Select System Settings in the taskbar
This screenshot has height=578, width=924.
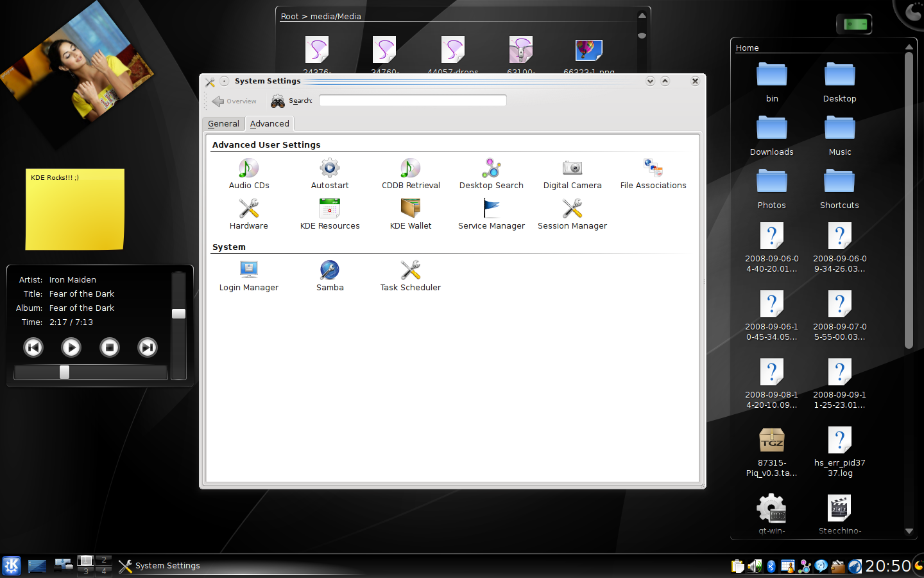[159, 566]
